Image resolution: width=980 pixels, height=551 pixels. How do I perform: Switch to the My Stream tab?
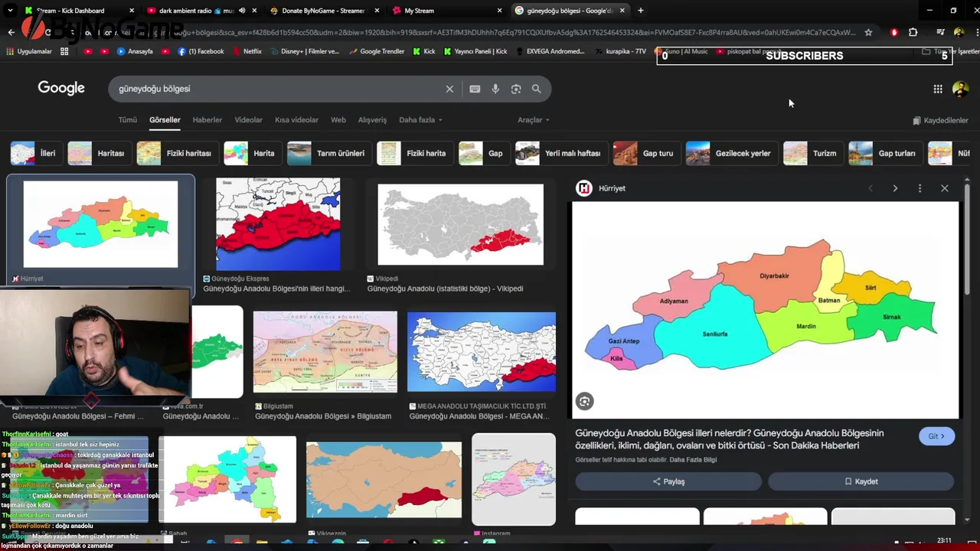coord(448,11)
